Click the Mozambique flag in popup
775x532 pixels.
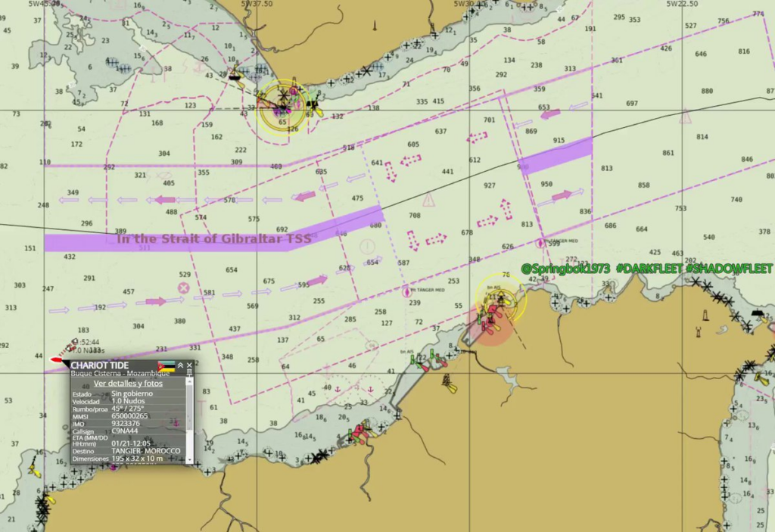pos(166,367)
